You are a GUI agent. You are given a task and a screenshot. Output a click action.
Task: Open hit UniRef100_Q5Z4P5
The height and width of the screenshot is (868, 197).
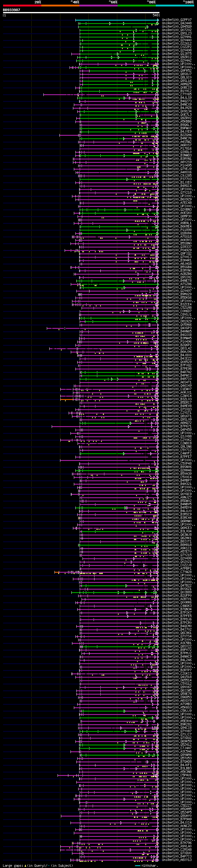[177, 812]
